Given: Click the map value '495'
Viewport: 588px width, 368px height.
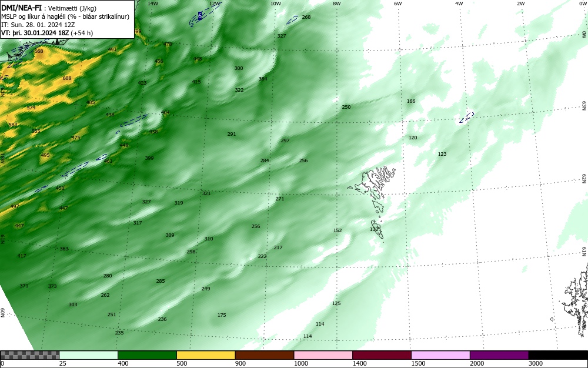Looking at the screenshot, I should 45,155.
